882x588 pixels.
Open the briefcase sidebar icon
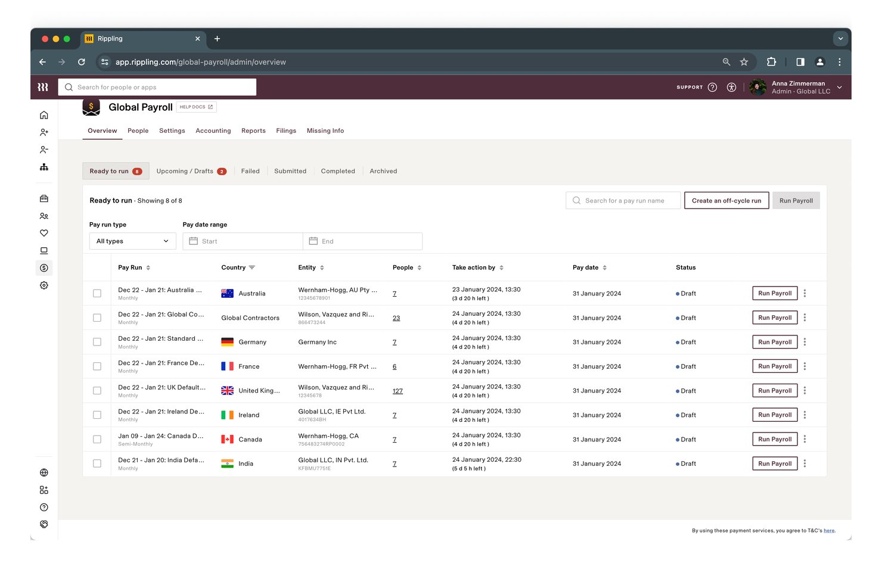(x=44, y=198)
